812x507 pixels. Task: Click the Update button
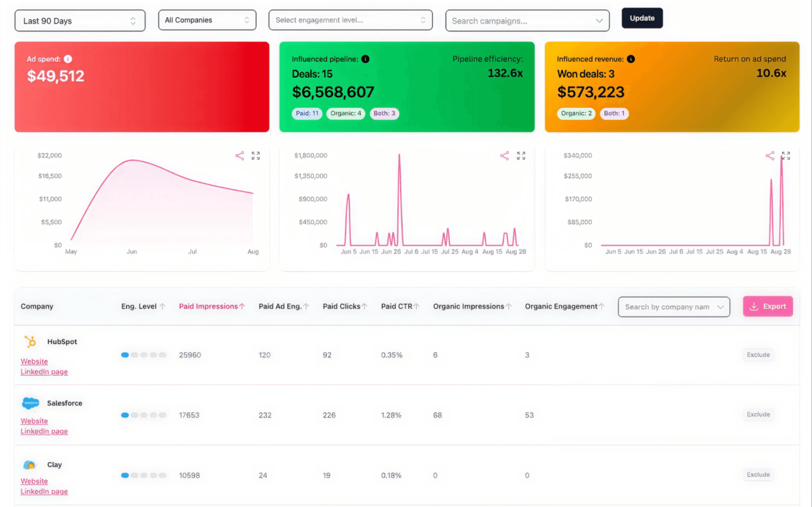click(642, 18)
